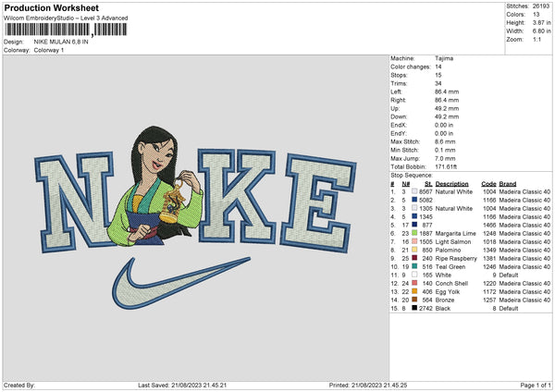Click stitch count 2742 in the Black row
This screenshot has height=392, width=555.
[x=425, y=308]
